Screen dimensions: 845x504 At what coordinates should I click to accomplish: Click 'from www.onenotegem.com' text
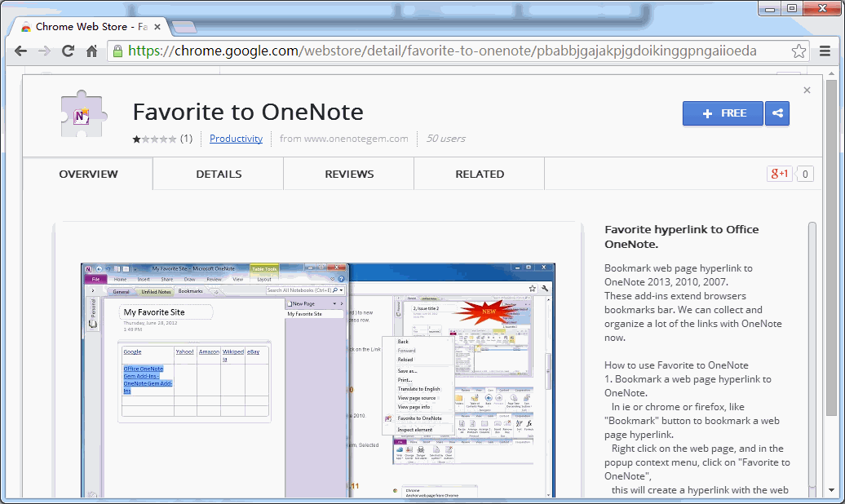[x=344, y=139]
